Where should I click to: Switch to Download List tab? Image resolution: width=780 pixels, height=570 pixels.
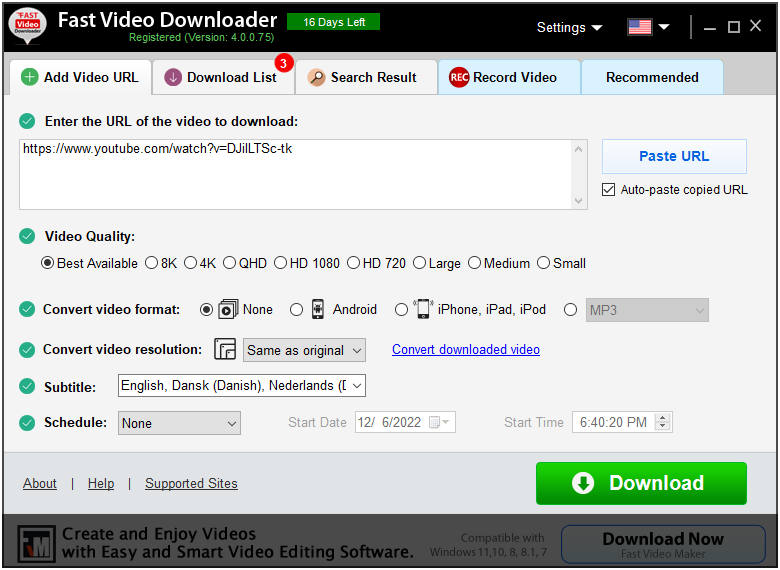tap(223, 77)
